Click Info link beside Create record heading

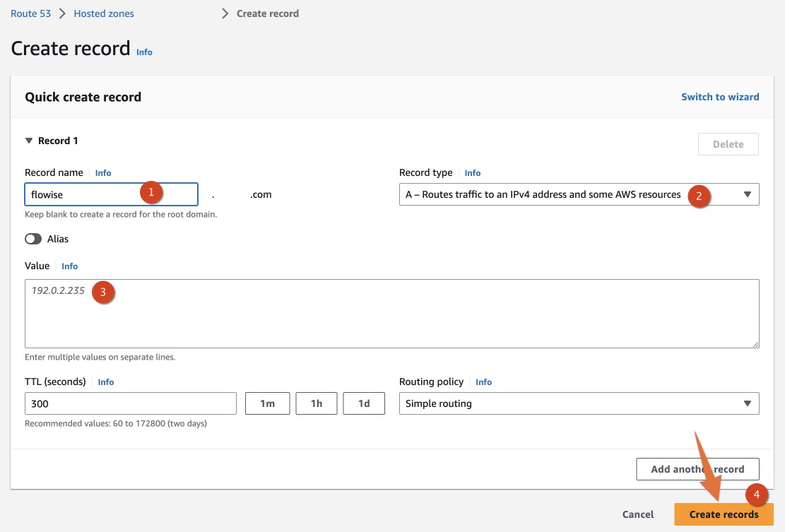pyautogui.click(x=144, y=52)
